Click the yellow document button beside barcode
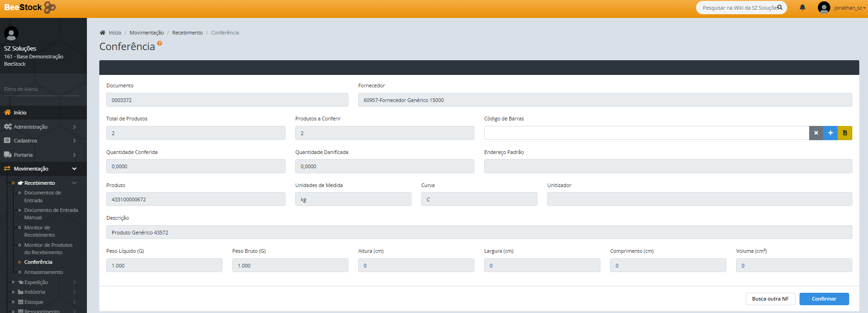This screenshot has height=313, width=868. (x=845, y=133)
